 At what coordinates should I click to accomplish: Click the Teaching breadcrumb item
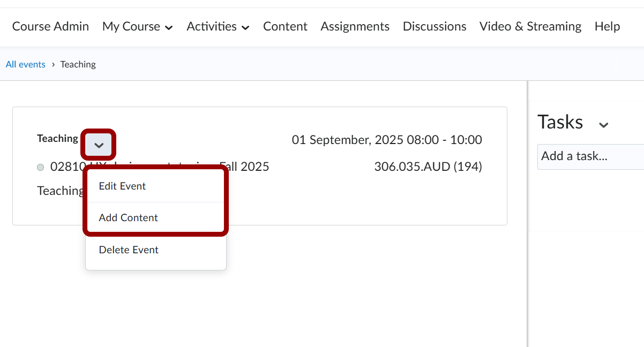[x=78, y=64]
